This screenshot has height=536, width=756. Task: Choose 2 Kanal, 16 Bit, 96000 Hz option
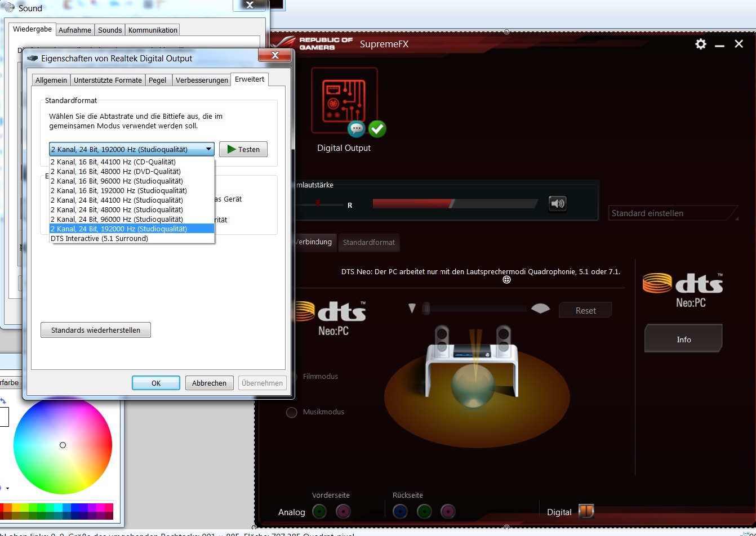[132, 181]
